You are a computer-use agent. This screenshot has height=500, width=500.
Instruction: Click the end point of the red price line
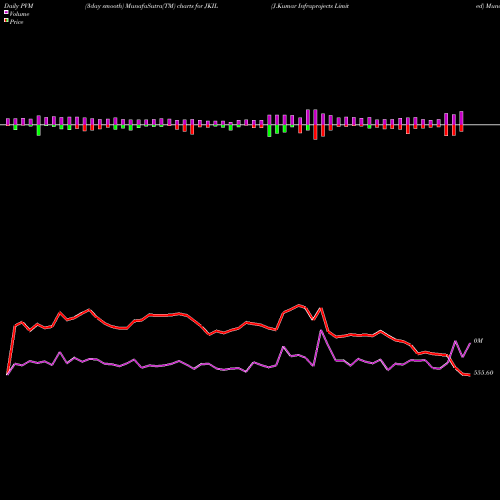(x=469, y=375)
